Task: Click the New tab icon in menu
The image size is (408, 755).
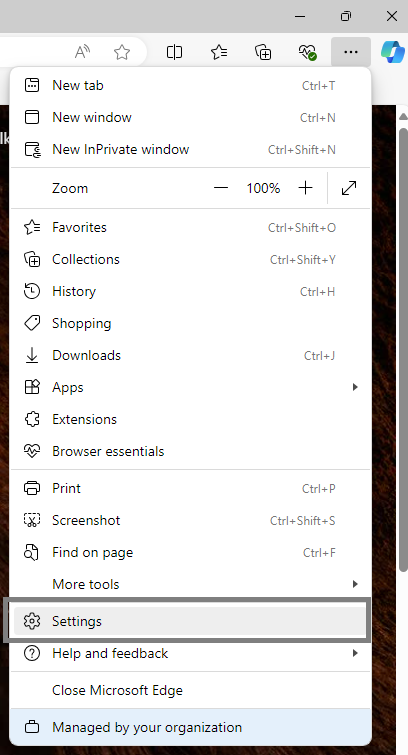Action: point(32,85)
